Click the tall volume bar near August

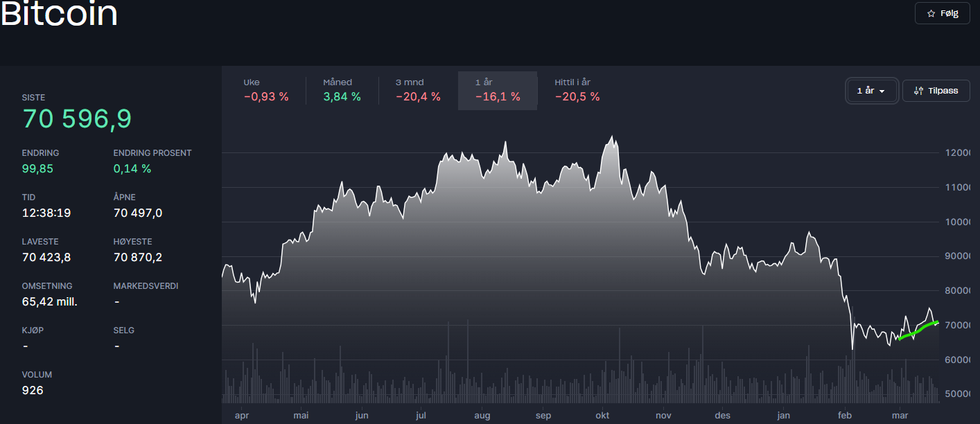point(469,361)
